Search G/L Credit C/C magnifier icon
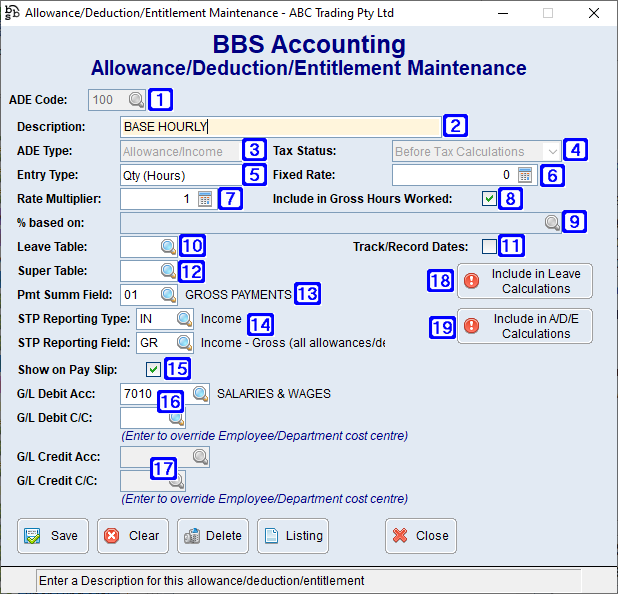Viewport: 618px width, 594px height. click(176, 481)
